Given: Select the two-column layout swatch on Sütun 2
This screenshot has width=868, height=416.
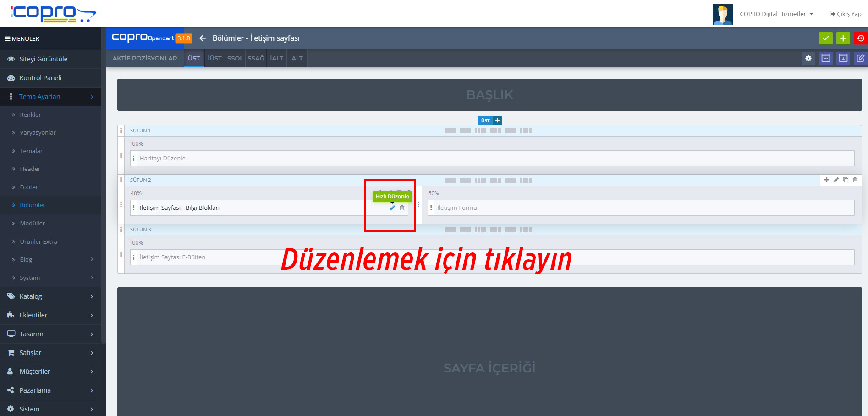Looking at the screenshot, I should click(x=450, y=180).
